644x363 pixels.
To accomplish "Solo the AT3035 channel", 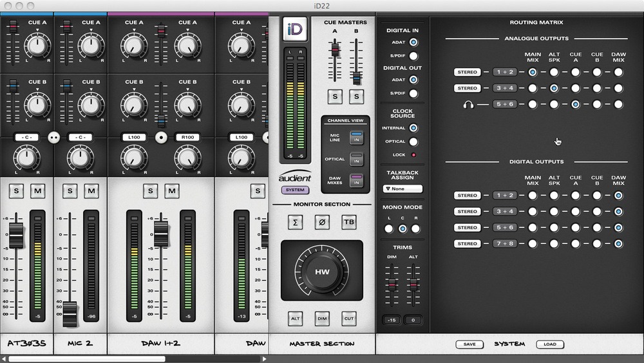I will [x=16, y=191].
